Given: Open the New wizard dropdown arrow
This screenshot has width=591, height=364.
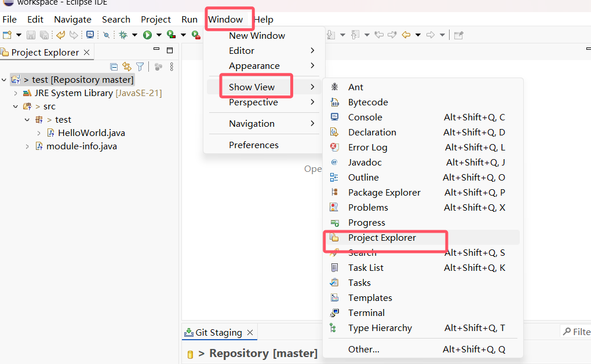Looking at the screenshot, I should pyautogui.click(x=19, y=35).
